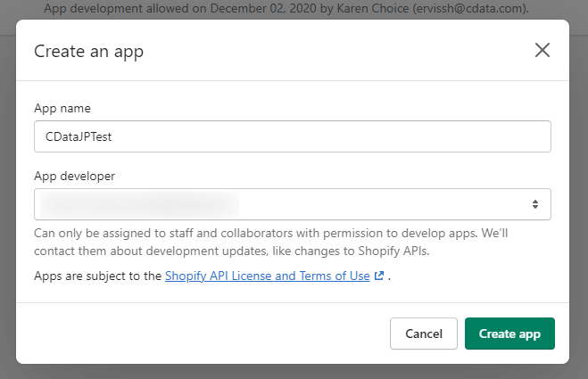Open the App developer dropdown

(x=293, y=203)
